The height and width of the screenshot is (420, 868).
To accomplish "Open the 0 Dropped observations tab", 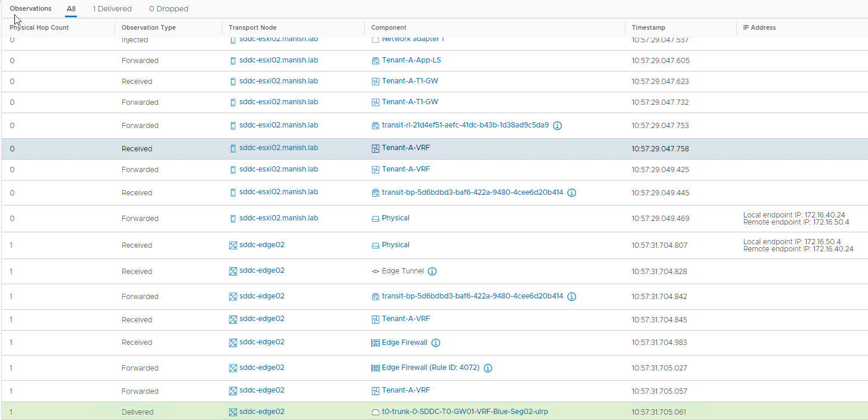I will (168, 9).
